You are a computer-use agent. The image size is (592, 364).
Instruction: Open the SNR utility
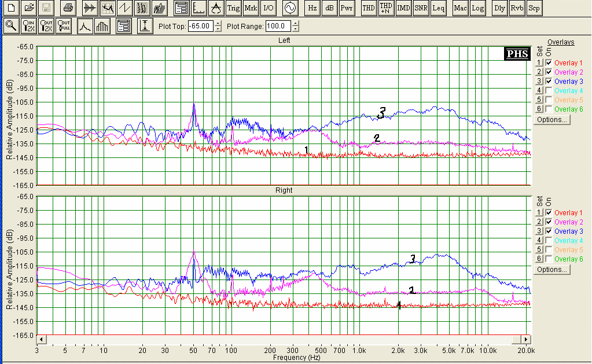pos(421,8)
